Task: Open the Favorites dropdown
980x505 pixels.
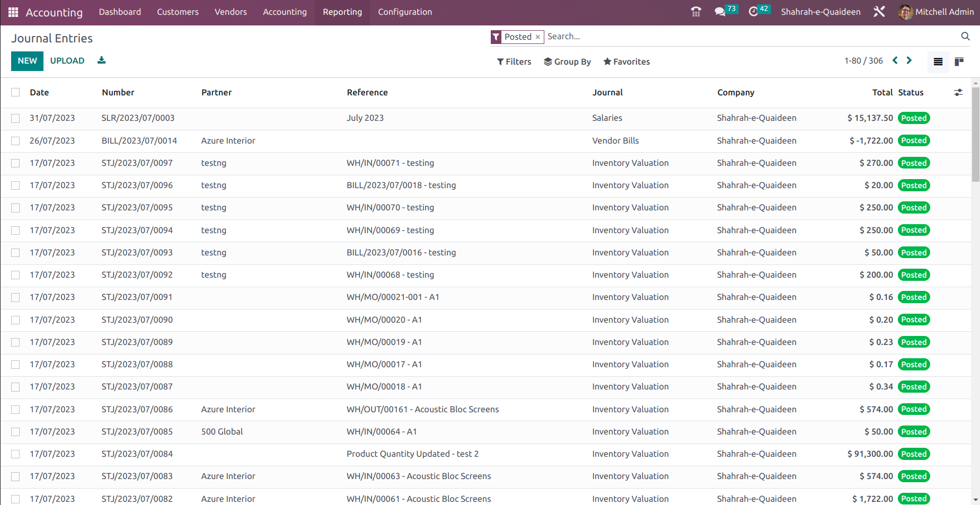Action: (626, 61)
